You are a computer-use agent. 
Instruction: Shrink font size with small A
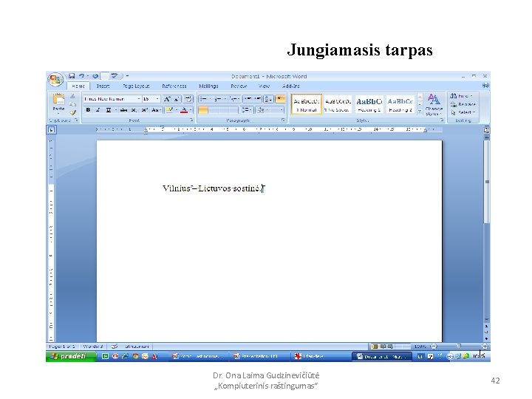[x=177, y=99]
